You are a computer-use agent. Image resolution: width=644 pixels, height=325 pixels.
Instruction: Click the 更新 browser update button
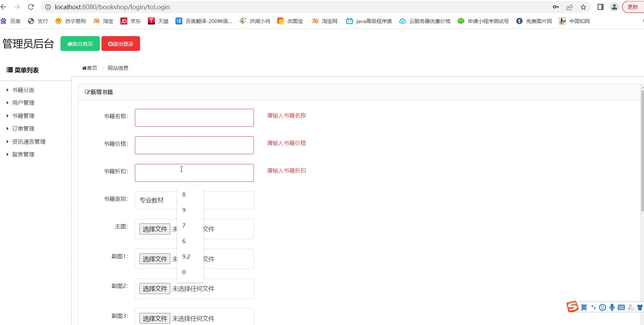633,7
